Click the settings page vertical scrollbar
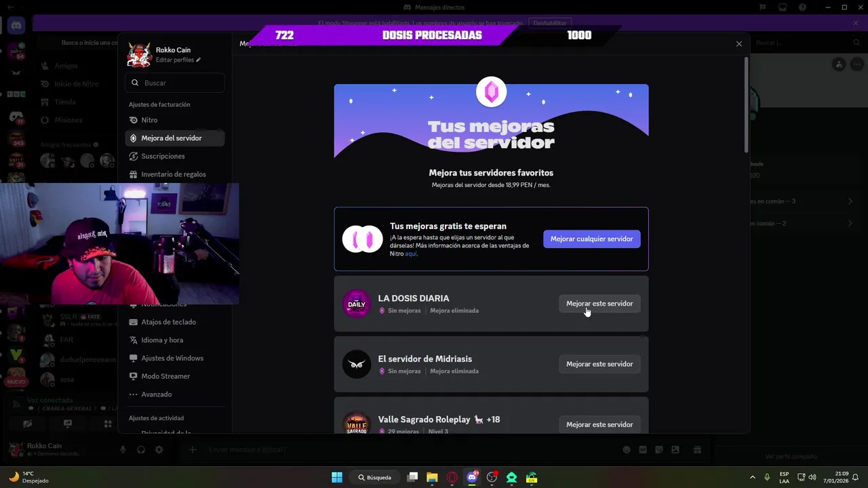The height and width of the screenshot is (488, 868). [x=747, y=105]
